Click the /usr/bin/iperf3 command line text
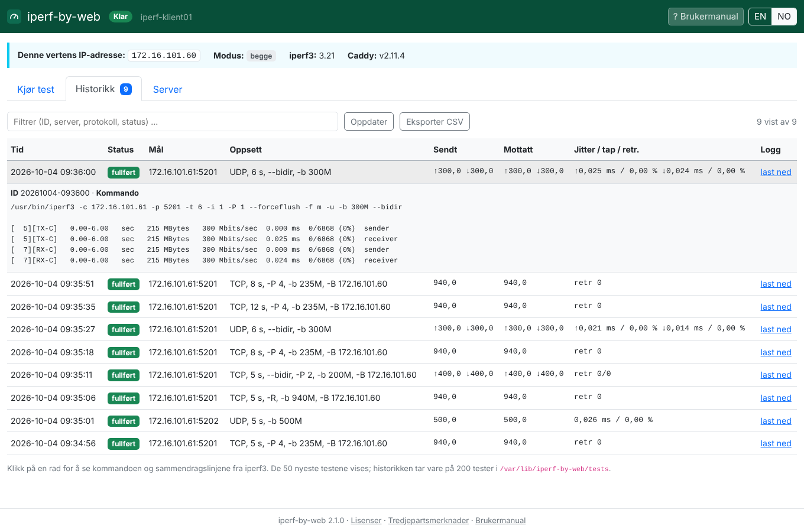The image size is (804, 532). point(206,207)
